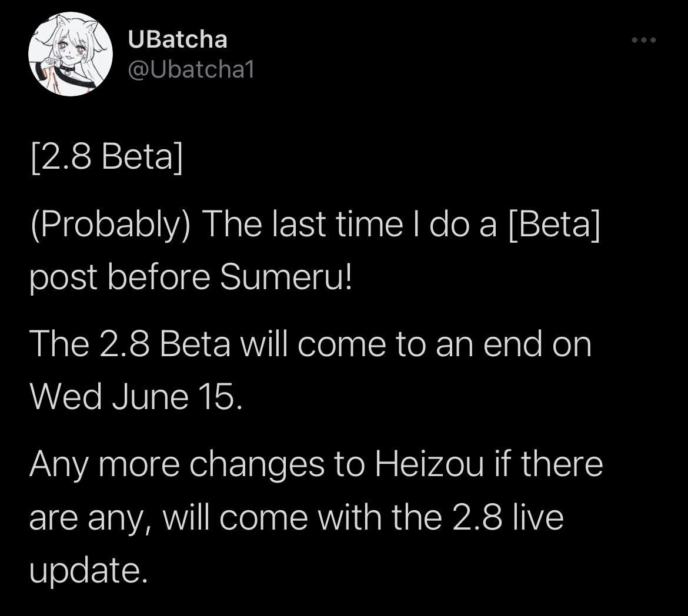Click the words 'Any more changes'
Screen dimensions: 688x616
pyautogui.click(x=177, y=465)
